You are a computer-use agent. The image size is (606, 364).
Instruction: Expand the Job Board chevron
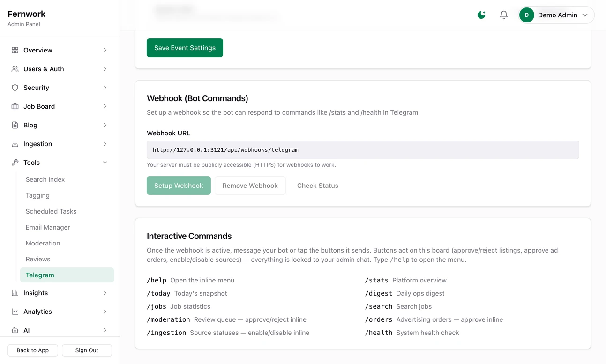[x=105, y=106]
